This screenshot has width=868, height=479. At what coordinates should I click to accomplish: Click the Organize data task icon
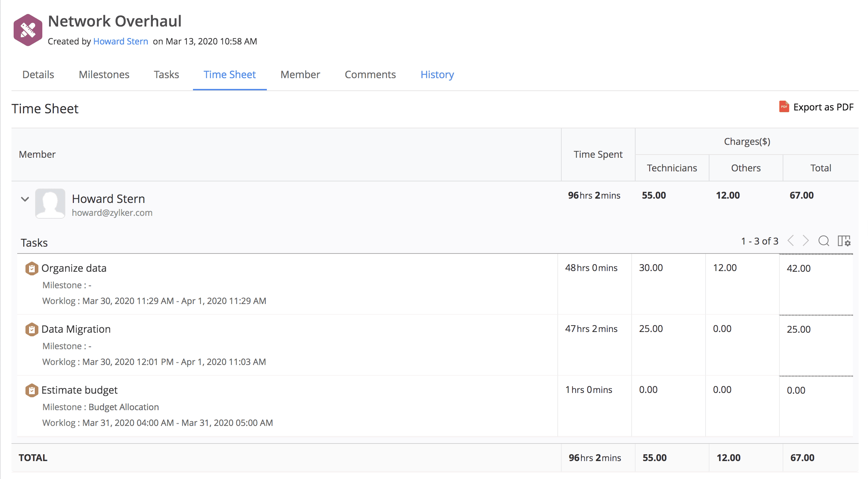pos(32,268)
